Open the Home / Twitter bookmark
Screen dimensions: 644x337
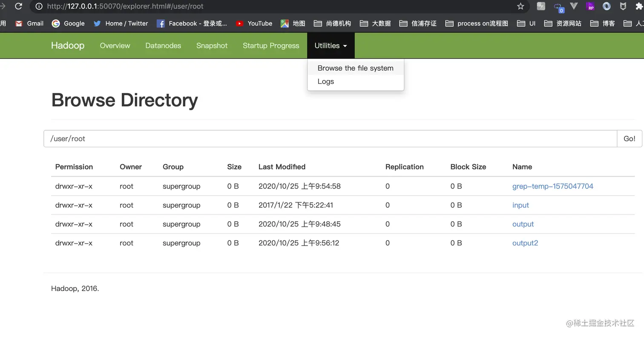click(121, 23)
